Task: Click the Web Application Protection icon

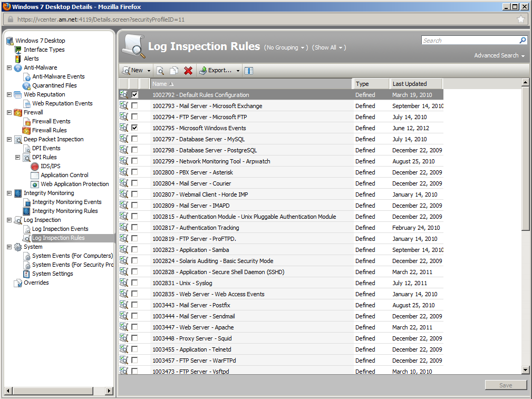Action: (x=35, y=184)
